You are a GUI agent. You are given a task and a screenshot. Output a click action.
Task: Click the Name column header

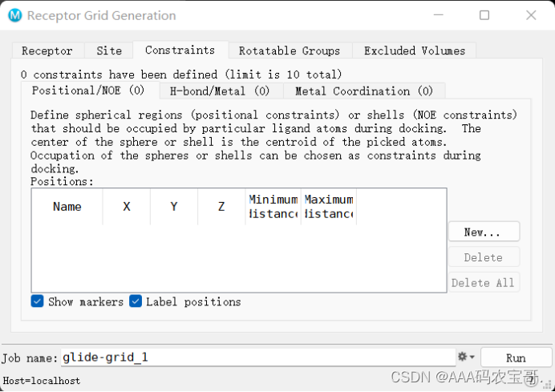67,207
